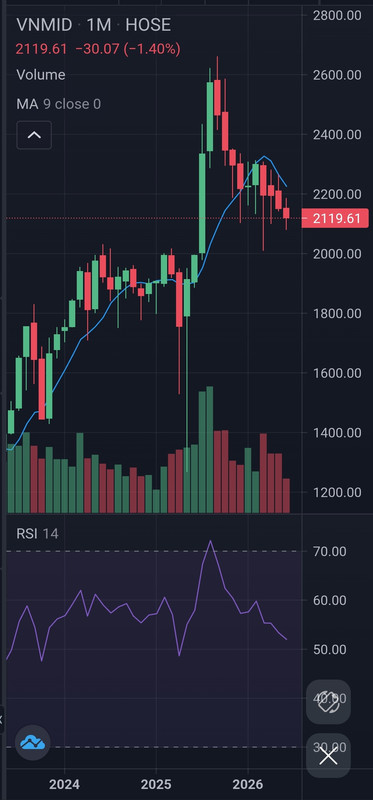Change the 1M chart interval

(99, 25)
